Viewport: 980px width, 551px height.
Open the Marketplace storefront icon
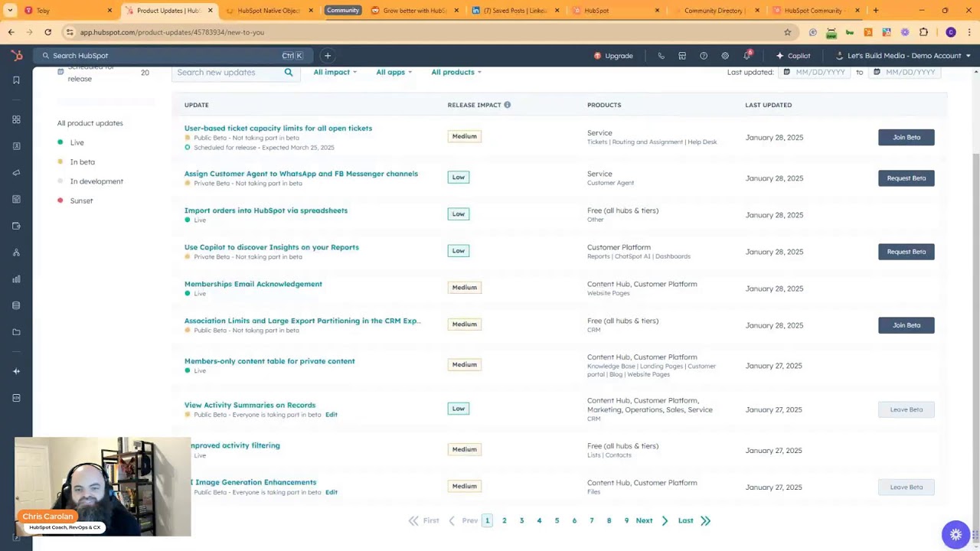click(682, 56)
